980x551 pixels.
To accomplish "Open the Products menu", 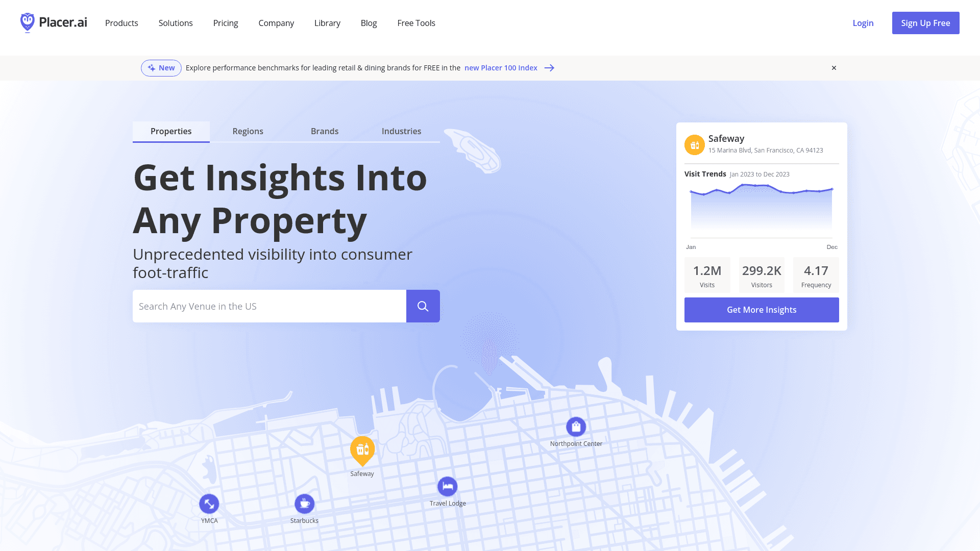I will (121, 23).
